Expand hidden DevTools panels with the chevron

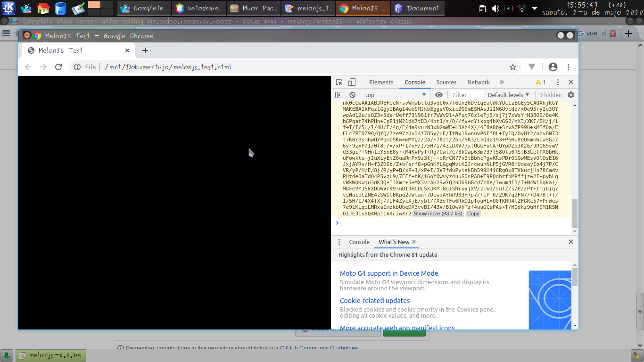point(501,82)
